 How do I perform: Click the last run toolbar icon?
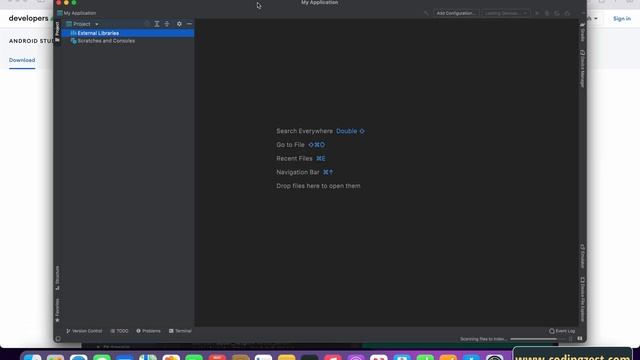click(x=567, y=13)
